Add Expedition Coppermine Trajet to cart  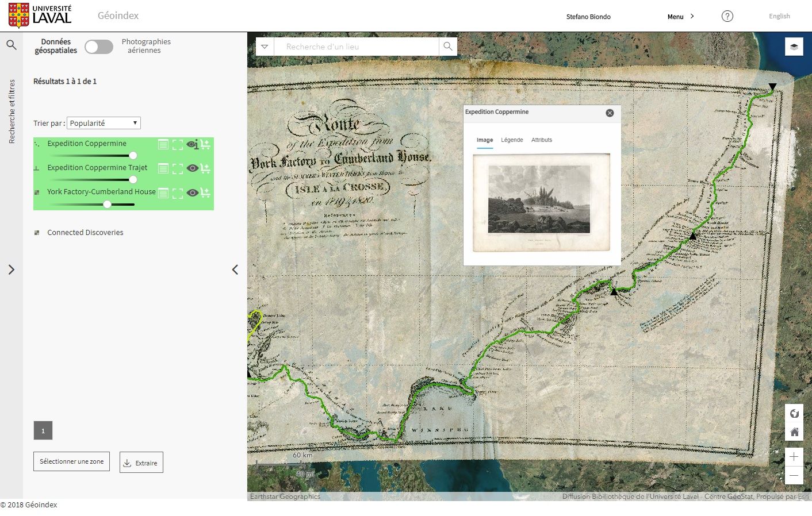[205, 168]
